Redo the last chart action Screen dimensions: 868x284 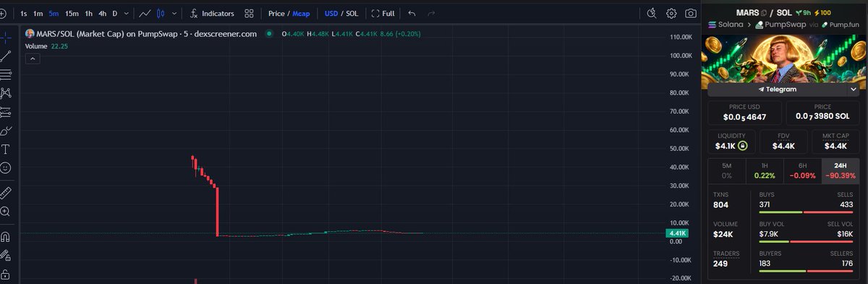(432, 13)
